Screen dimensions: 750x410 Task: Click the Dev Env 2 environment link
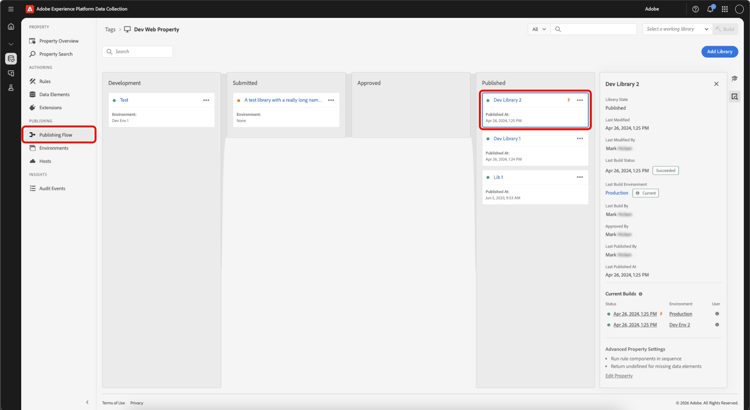pyautogui.click(x=679, y=325)
